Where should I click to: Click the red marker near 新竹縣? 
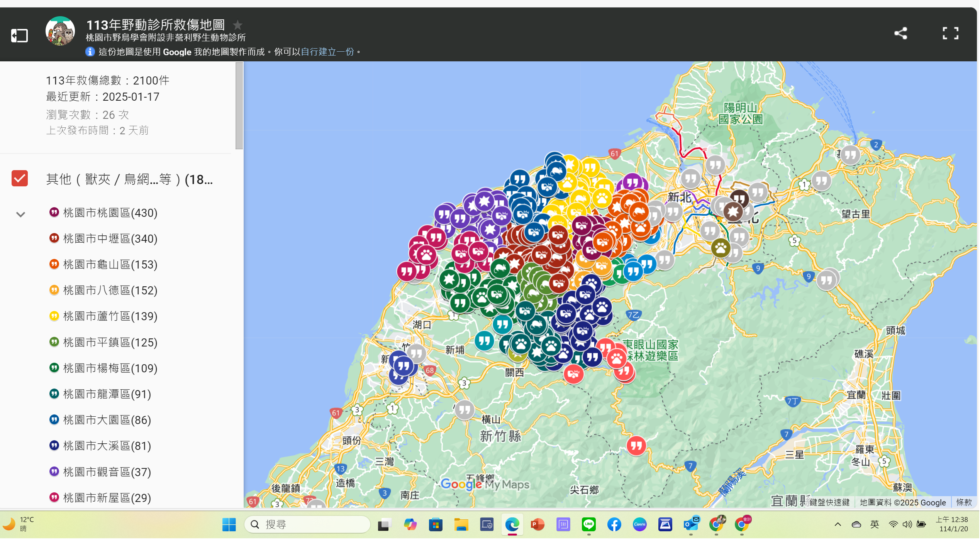(636, 446)
